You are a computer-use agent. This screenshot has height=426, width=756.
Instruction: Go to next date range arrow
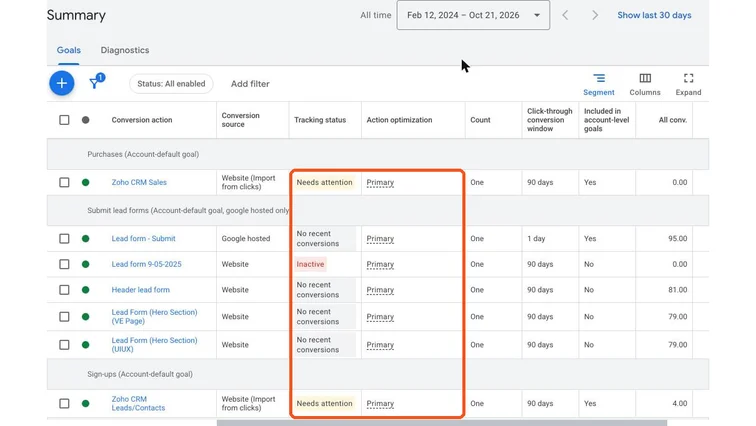coord(595,15)
